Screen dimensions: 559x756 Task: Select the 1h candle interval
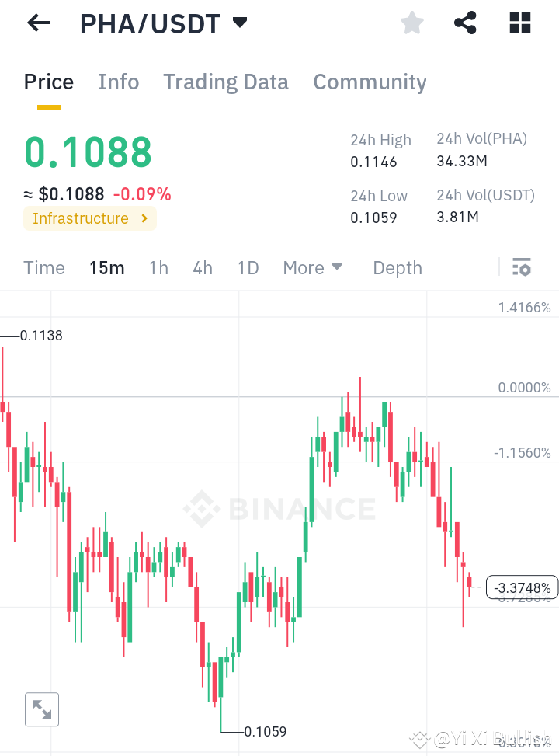(x=158, y=267)
